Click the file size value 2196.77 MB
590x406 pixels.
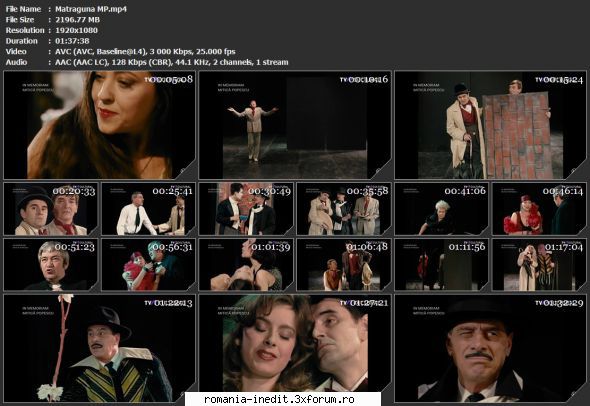[x=77, y=20]
